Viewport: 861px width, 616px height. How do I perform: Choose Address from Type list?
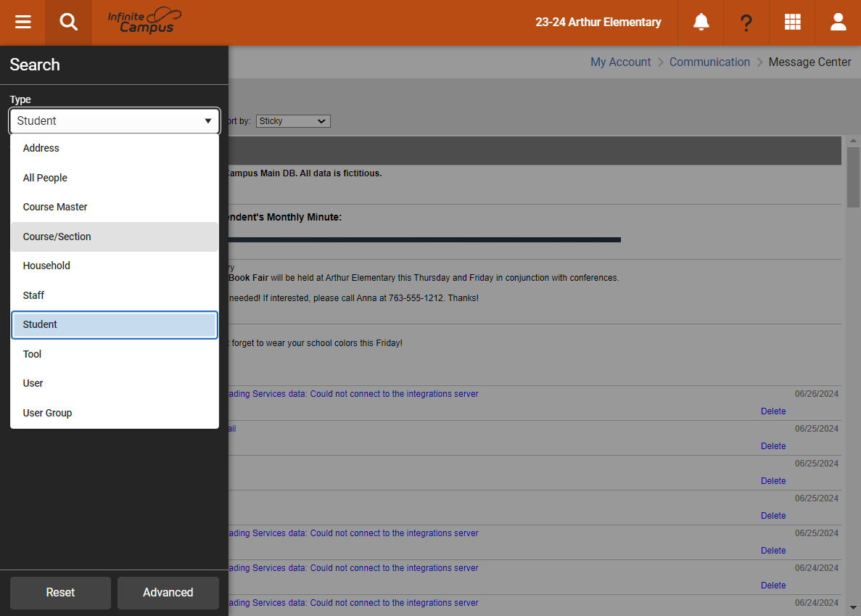(114, 148)
